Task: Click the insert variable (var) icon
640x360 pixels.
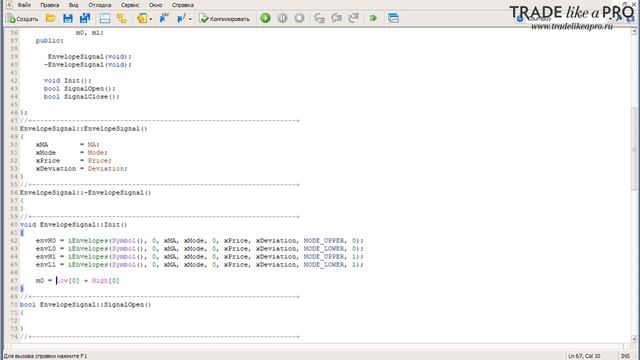Action: 164,18
